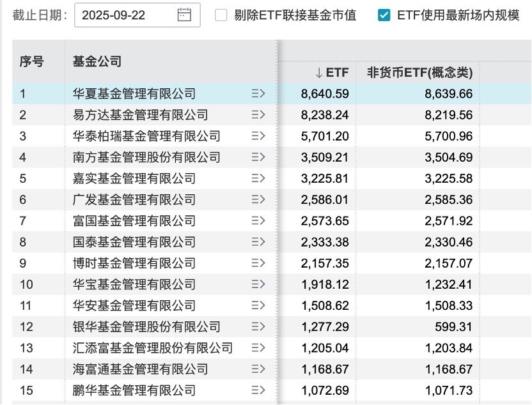Click ETF value 2,573.65
The width and height of the screenshot is (532, 405).
click(325, 221)
